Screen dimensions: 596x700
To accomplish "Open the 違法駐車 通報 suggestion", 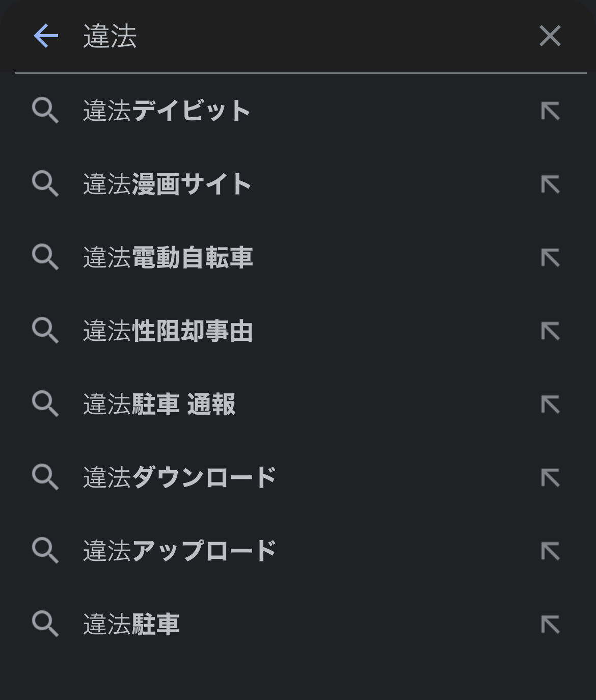I will pyautogui.click(x=159, y=405).
